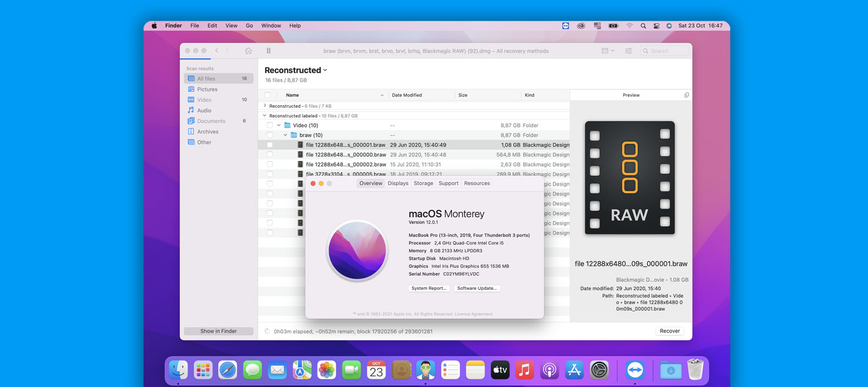Viewport: 868px width, 387px height.
Task: Check the box for braw (10) folder
Action: pyautogui.click(x=270, y=135)
